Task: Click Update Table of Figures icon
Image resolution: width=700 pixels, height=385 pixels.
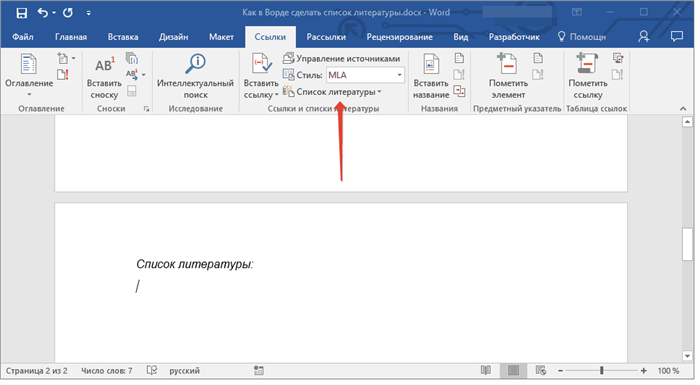Action: click(459, 75)
